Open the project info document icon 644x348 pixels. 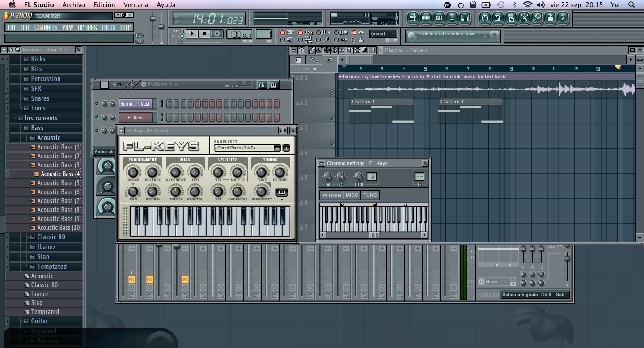[550, 18]
